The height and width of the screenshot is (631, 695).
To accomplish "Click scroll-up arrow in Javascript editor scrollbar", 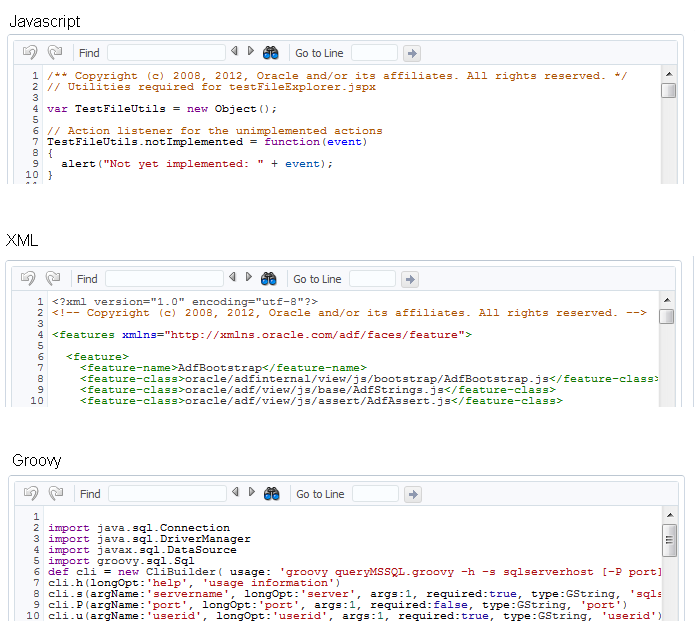I will [x=669, y=74].
